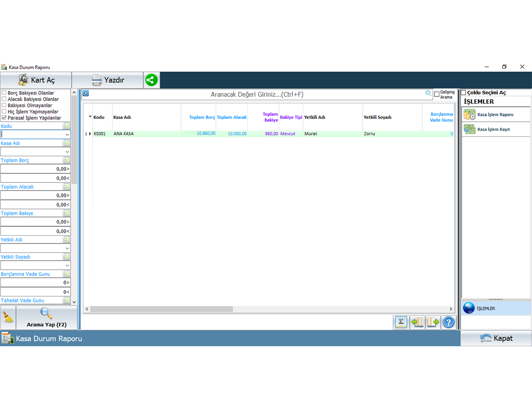This screenshot has width=532, height=409.
Task: Open the Kodu dropdown
Action: [x=67, y=135]
